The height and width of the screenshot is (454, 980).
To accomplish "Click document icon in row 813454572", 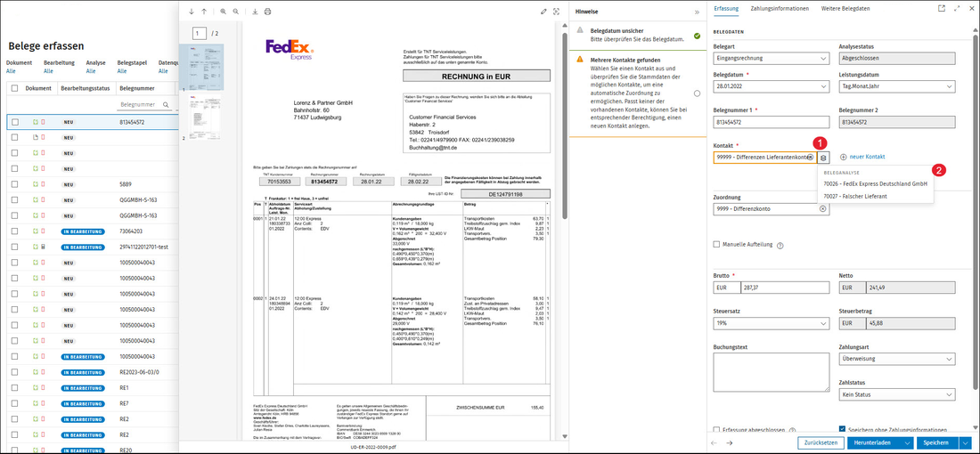I will point(37,122).
